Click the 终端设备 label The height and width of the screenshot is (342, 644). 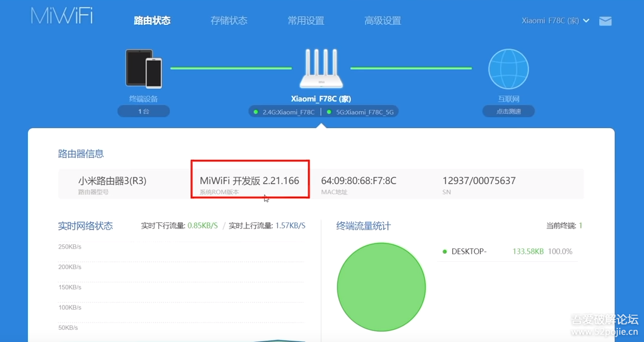coord(144,99)
